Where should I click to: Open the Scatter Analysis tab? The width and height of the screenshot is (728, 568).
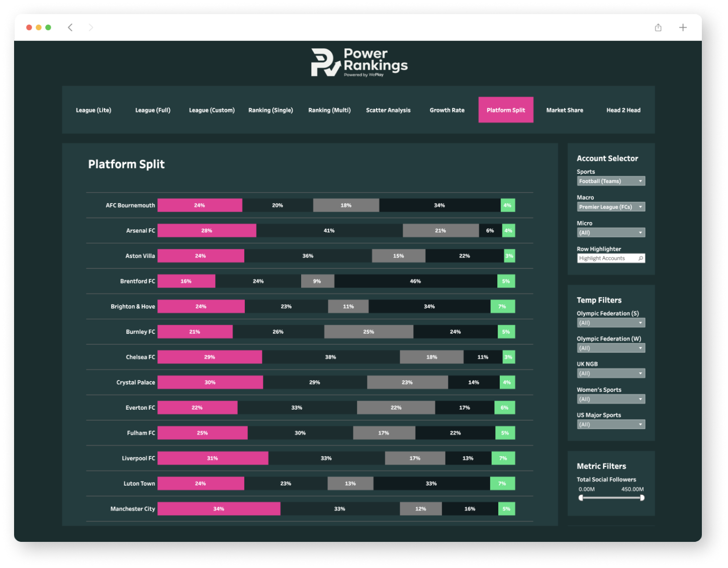coord(388,110)
